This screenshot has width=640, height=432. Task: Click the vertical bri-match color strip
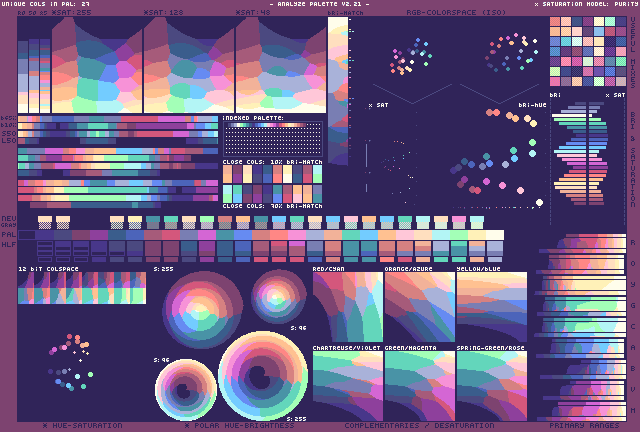pyautogui.click(x=338, y=91)
